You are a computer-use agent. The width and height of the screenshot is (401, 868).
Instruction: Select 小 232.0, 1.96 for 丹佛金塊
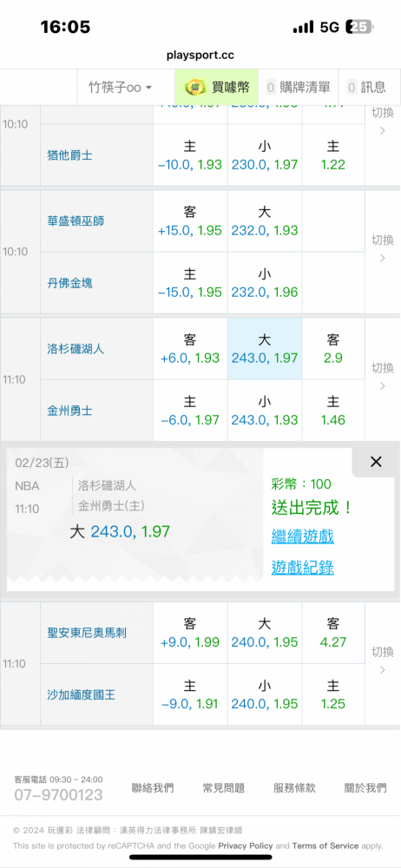265,283
